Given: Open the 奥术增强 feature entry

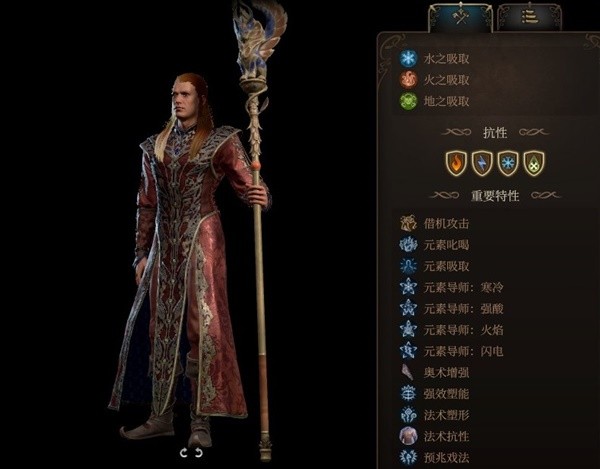Looking at the screenshot, I should pos(435,372).
